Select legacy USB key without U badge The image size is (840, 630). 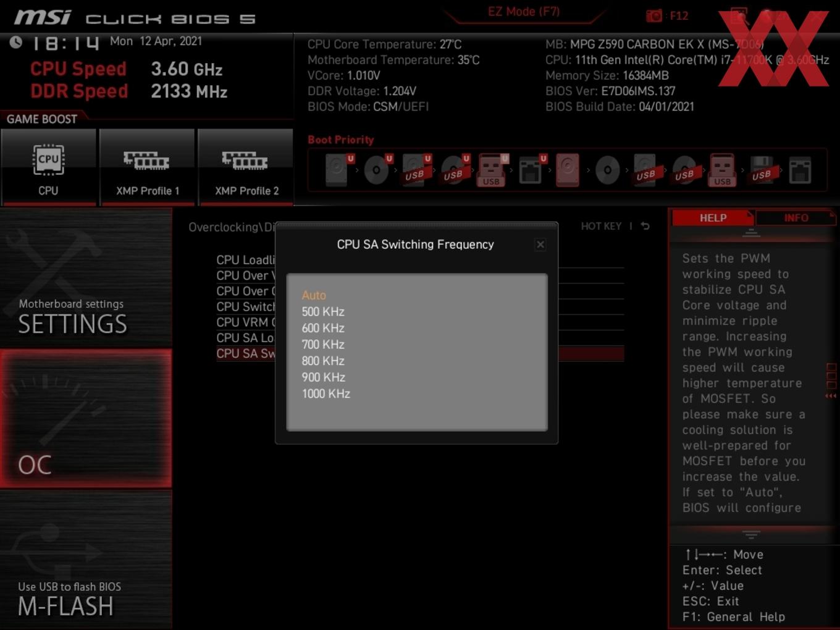pyautogui.click(x=723, y=170)
